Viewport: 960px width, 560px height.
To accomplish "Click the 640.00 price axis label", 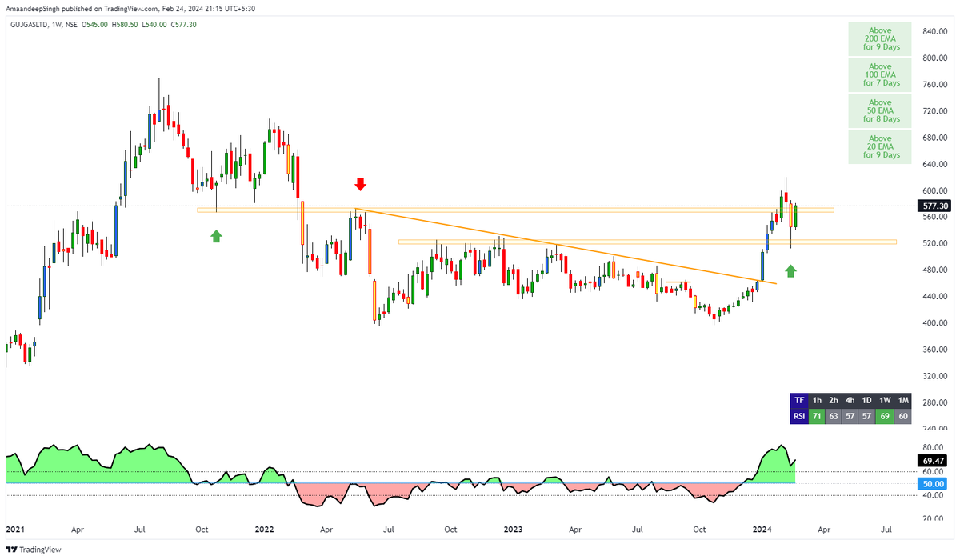I will click(934, 164).
